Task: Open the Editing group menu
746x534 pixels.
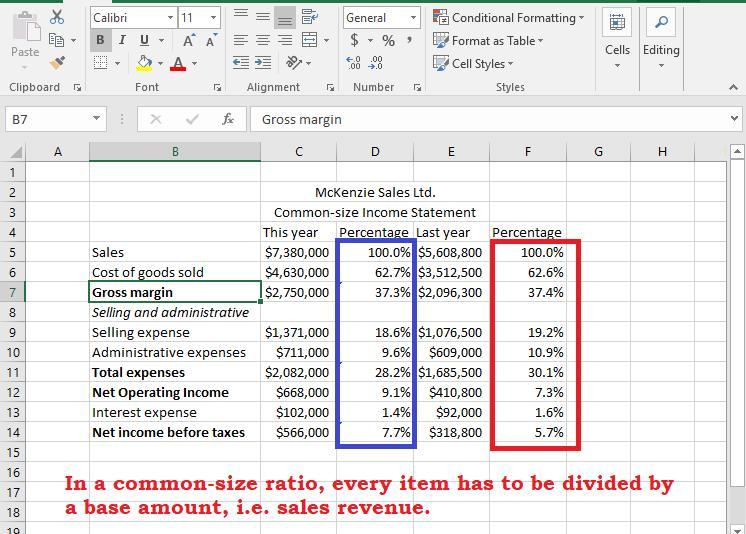Action: click(x=661, y=40)
